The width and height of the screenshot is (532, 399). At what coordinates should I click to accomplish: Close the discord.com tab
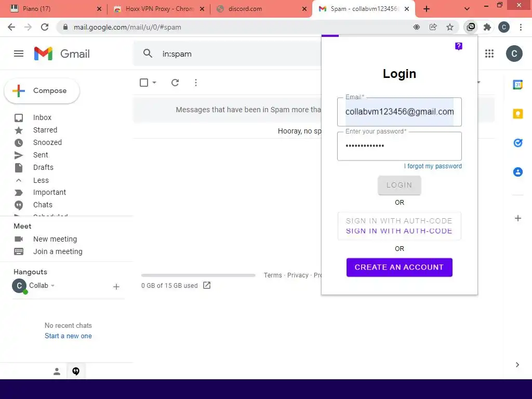tap(304, 9)
